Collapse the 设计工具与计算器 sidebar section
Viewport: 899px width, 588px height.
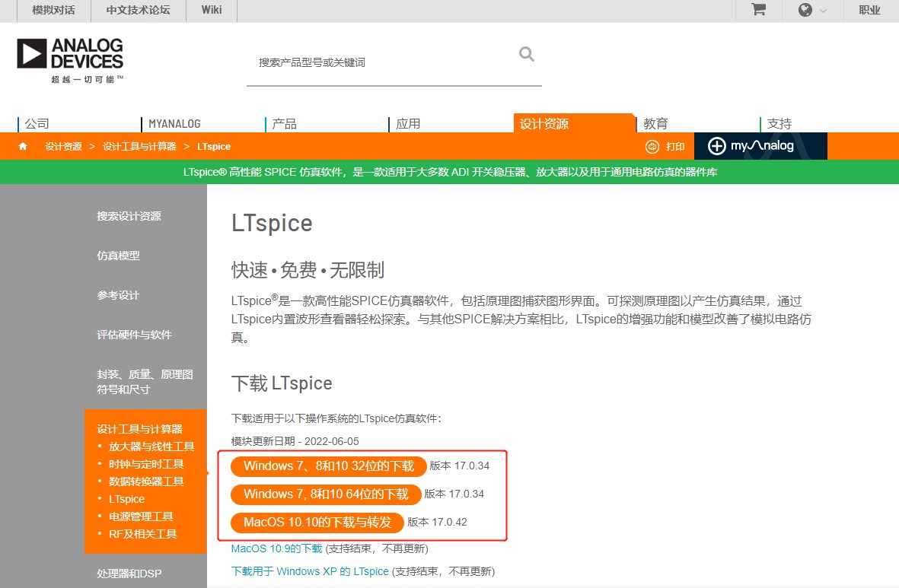(140, 428)
